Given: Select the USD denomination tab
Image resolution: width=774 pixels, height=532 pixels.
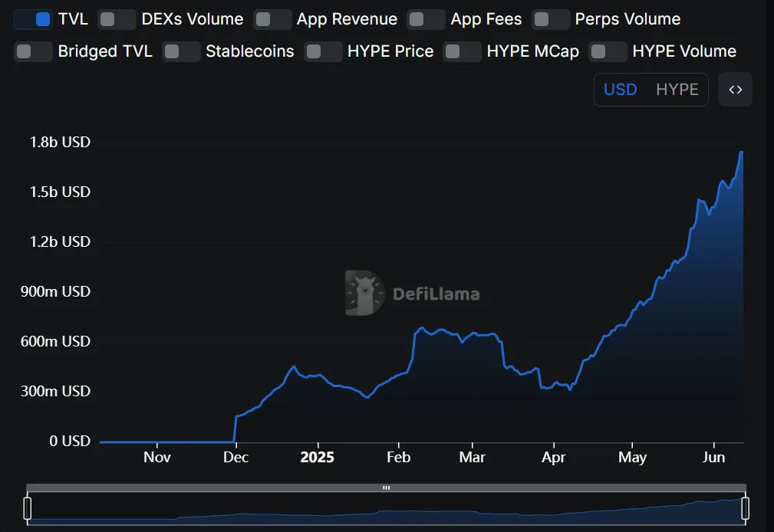Looking at the screenshot, I should click(x=620, y=90).
